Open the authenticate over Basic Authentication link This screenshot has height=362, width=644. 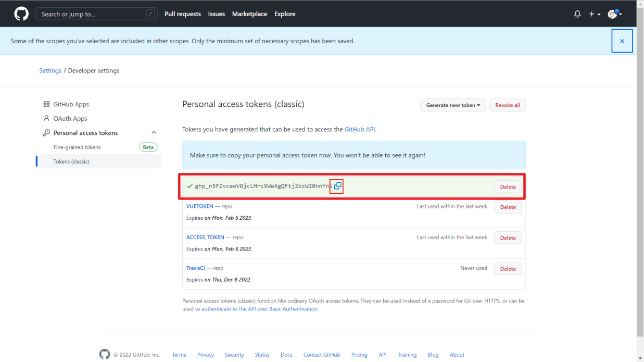(x=259, y=309)
